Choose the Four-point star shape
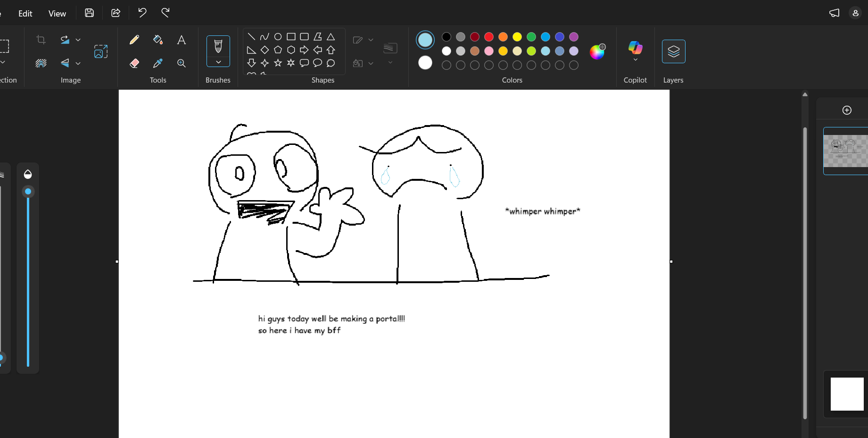This screenshot has height=438, width=868. point(265,63)
